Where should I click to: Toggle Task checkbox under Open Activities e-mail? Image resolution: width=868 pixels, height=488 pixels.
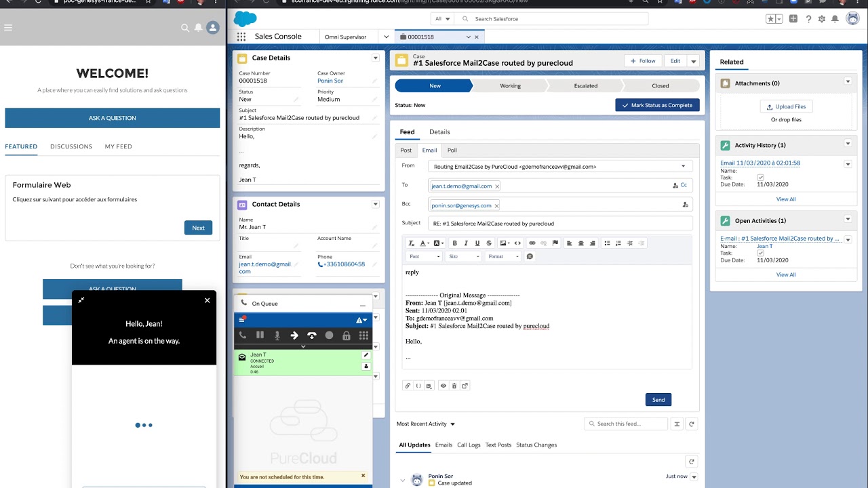(x=760, y=253)
